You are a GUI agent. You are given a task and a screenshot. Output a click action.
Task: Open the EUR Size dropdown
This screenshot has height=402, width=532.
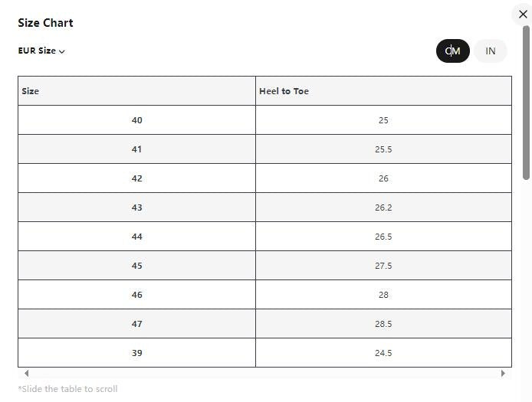point(41,51)
